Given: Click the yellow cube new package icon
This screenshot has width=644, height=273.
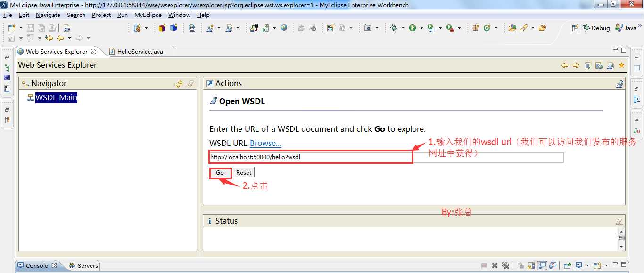Looking at the screenshot, I should [x=162, y=28].
